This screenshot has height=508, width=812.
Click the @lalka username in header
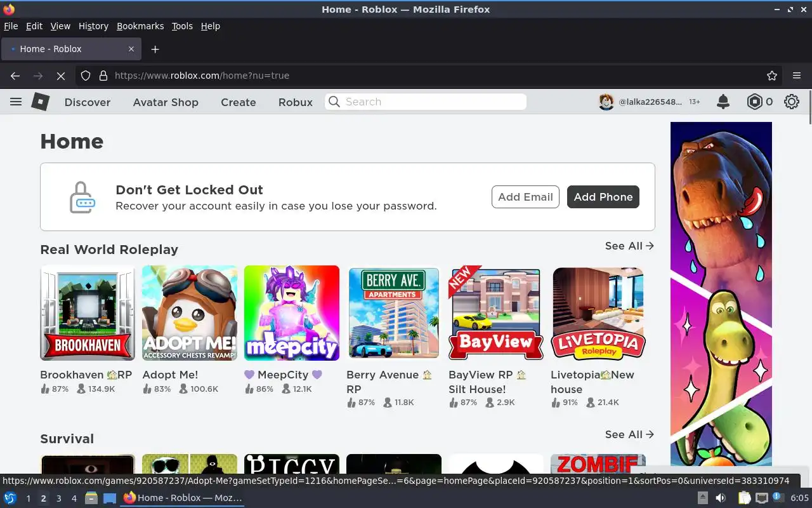pyautogui.click(x=650, y=102)
